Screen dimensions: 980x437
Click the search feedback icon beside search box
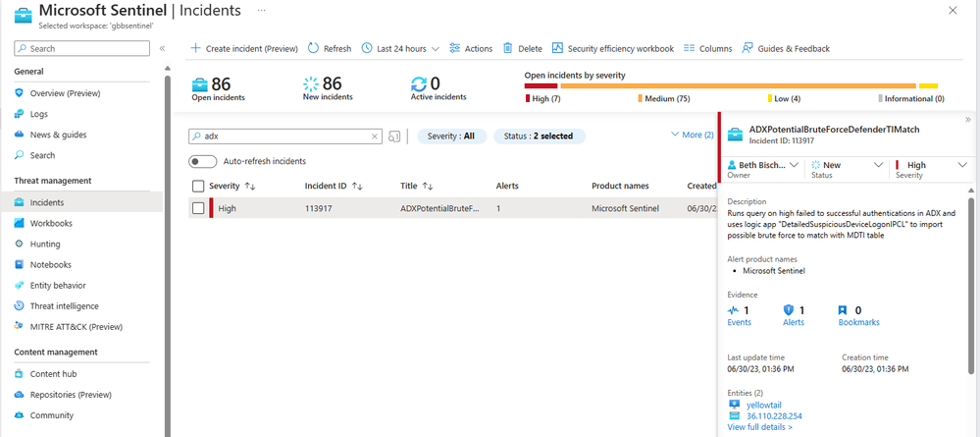[x=393, y=137]
